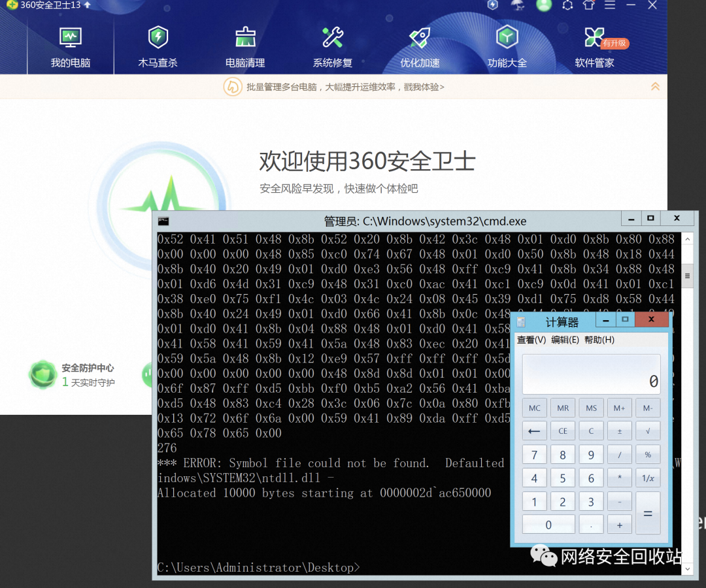Click calculator minus button
706x588 pixels.
pyautogui.click(x=620, y=502)
